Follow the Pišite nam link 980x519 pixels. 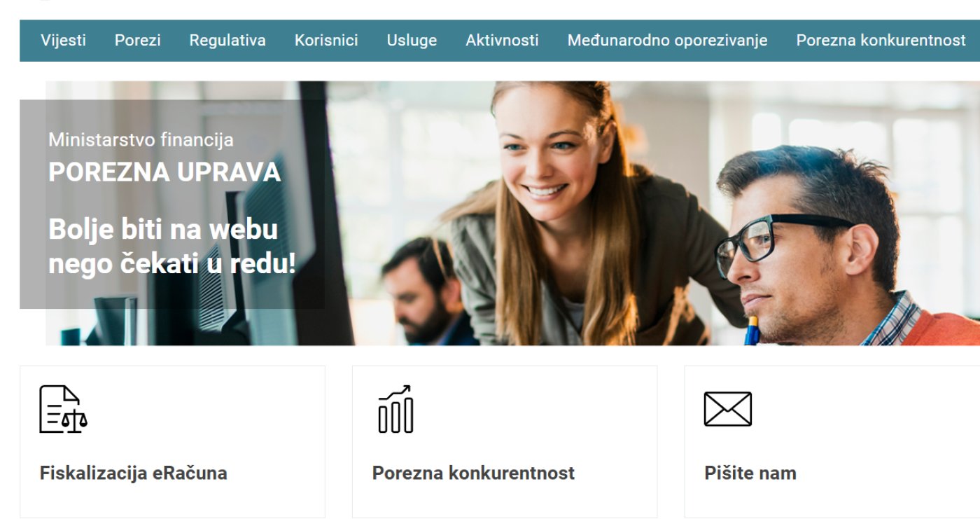click(x=750, y=473)
